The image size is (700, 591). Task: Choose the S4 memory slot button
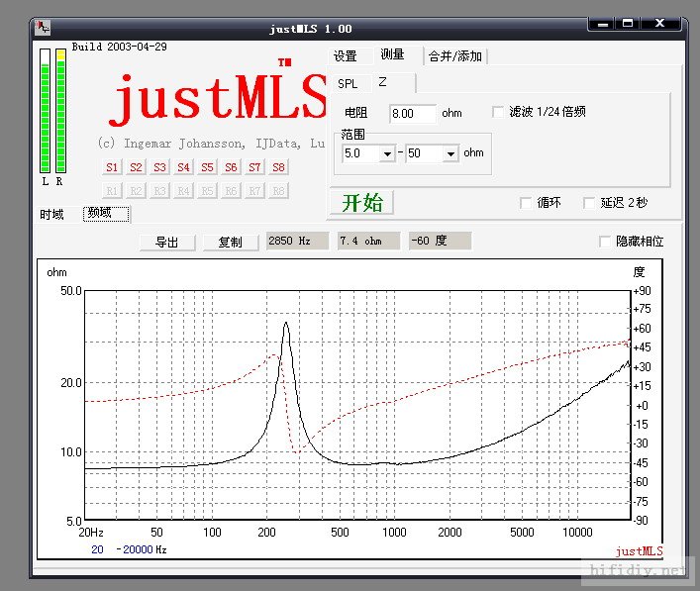click(183, 167)
